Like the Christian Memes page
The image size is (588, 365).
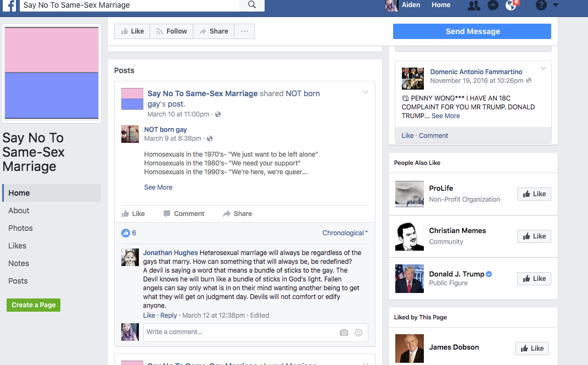(534, 236)
